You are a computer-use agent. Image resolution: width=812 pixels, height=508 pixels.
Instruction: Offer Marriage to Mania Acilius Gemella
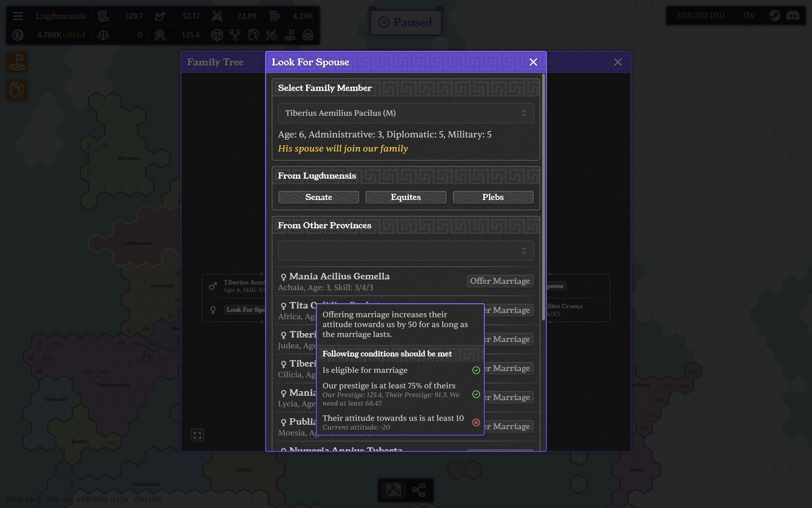pos(500,281)
